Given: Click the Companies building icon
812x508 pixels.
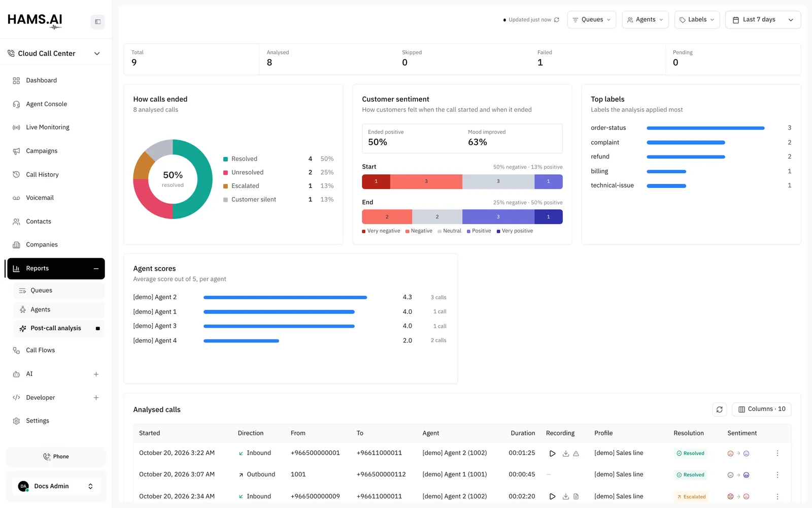Looking at the screenshot, I should pos(16,245).
